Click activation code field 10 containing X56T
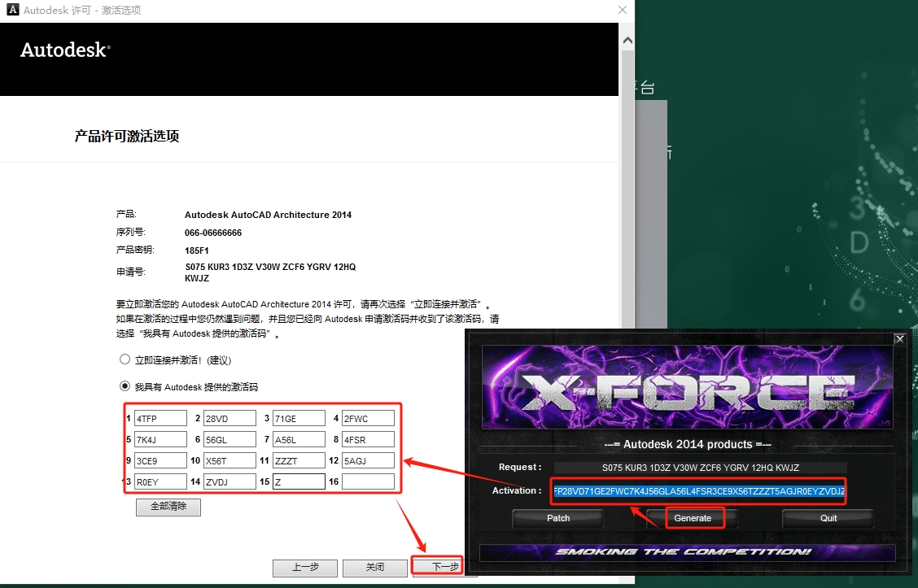Screen dimensions: 918x588 [x=229, y=460]
